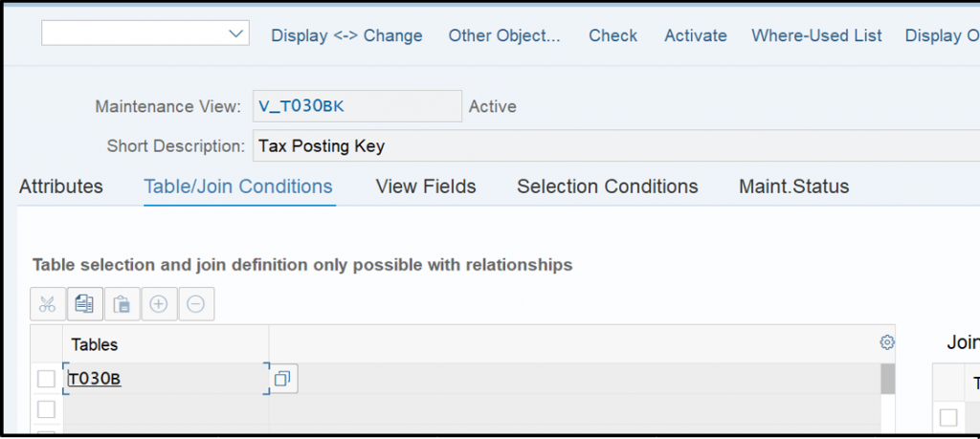
Task: Switch to the Attributes tab
Action: (61, 187)
